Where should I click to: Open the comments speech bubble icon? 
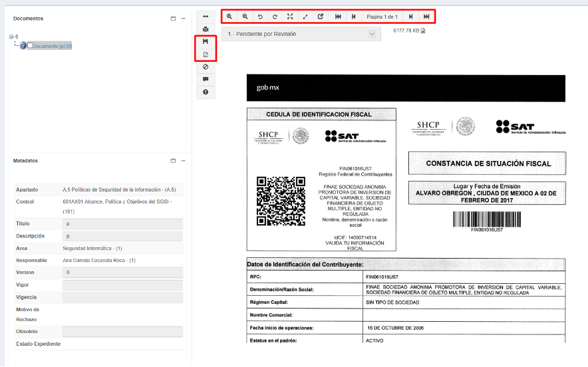(206, 79)
